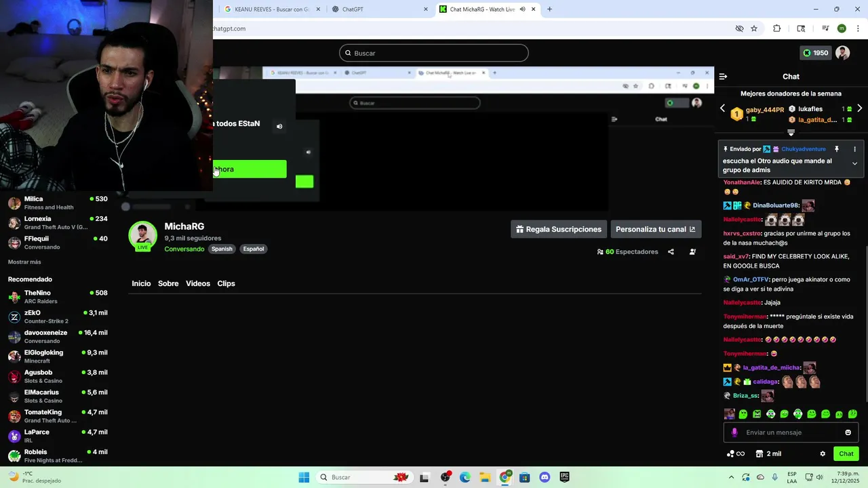
Task: Send message with green Chat button
Action: point(846,454)
